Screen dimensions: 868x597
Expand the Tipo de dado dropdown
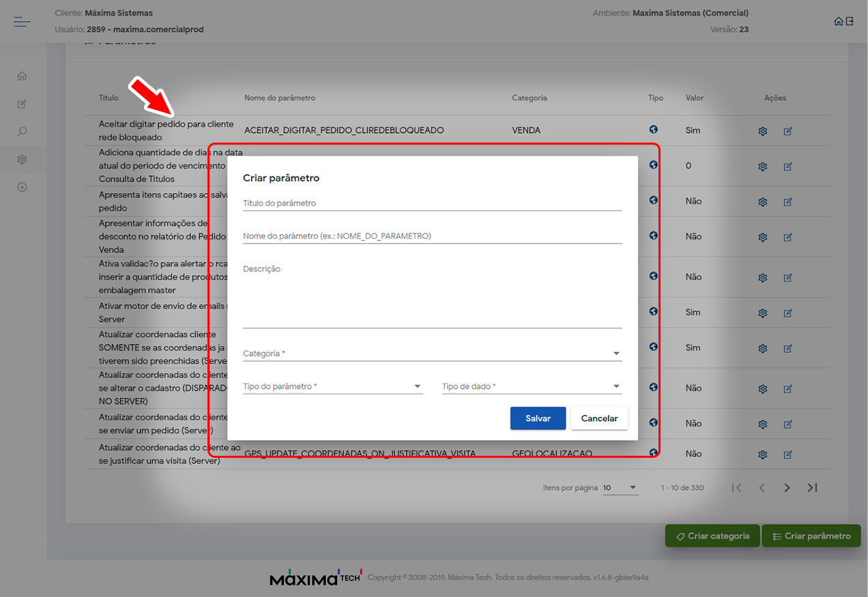[532, 386]
